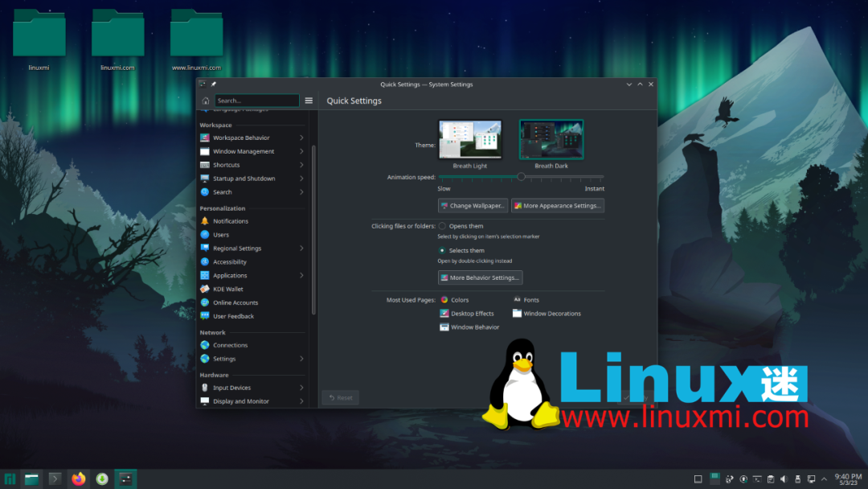868x489 pixels.
Task: Click Change Wallpaper button
Action: (473, 205)
